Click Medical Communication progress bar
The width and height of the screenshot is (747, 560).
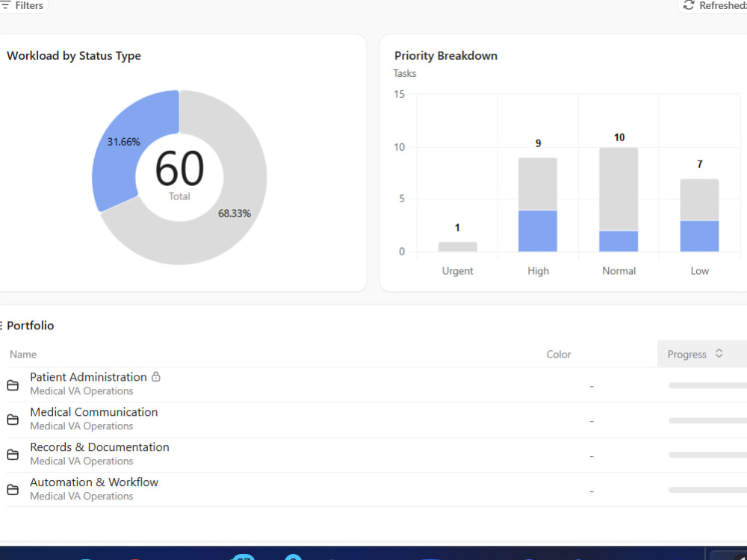pos(707,420)
